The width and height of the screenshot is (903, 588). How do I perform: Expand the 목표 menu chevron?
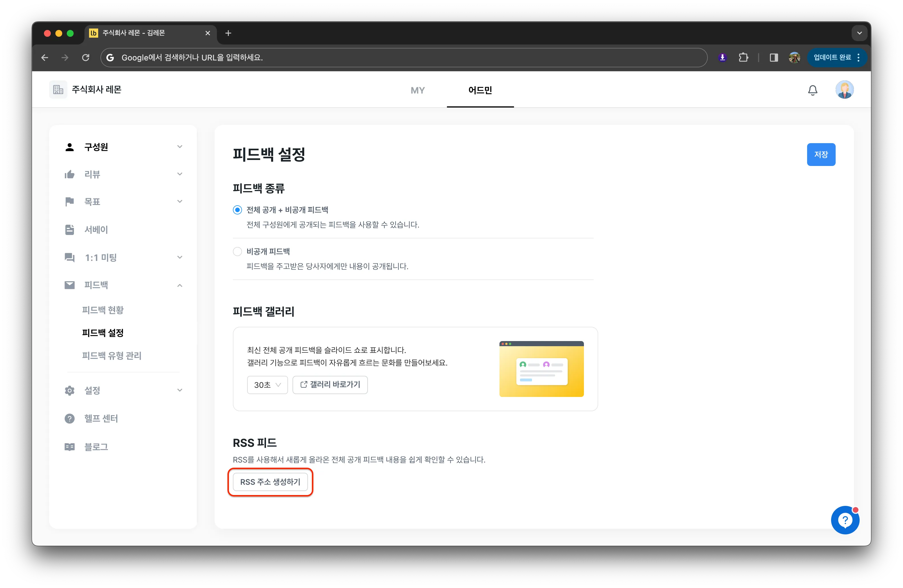180,201
